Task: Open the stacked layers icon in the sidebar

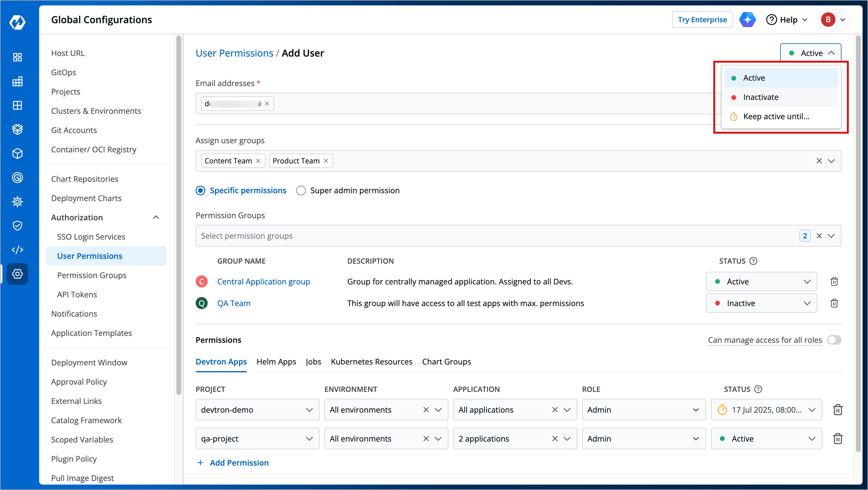Action: click(17, 129)
